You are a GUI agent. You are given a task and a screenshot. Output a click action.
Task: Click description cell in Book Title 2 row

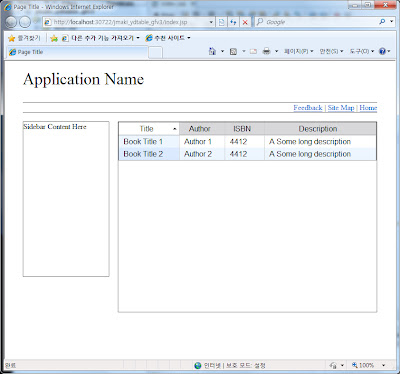click(320, 154)
